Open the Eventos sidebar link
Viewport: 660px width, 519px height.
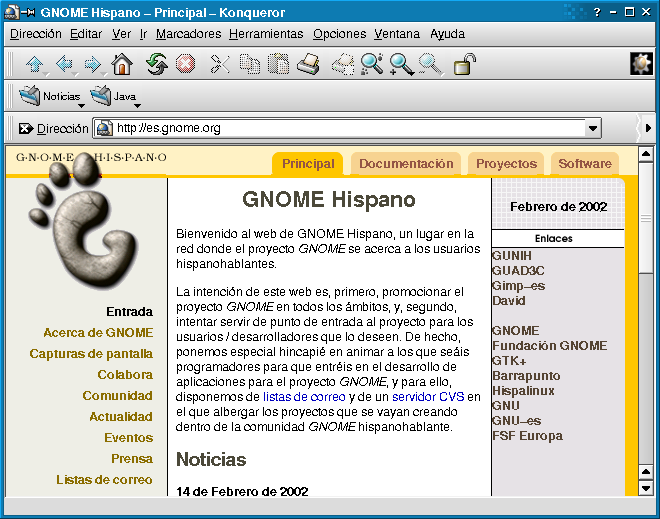click(128, 438)
